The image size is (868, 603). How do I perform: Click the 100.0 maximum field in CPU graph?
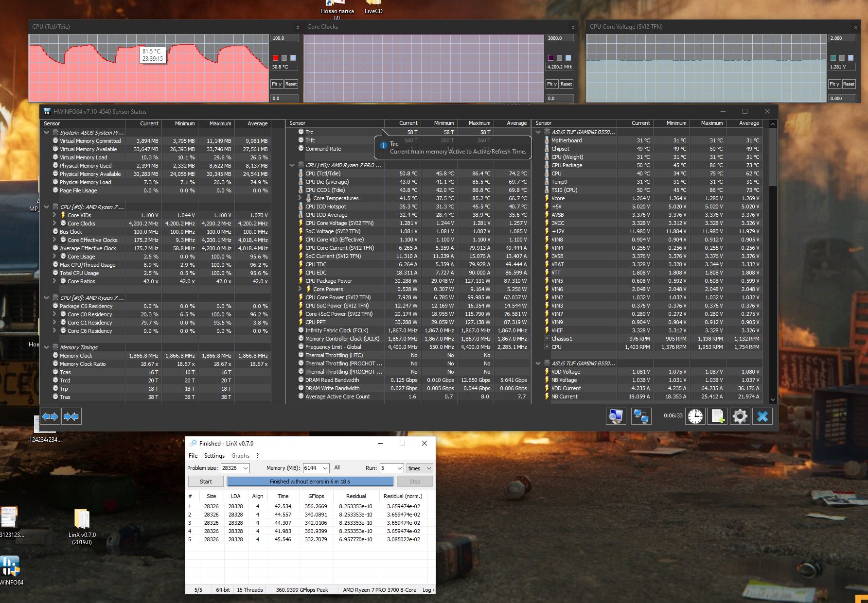[x=284, y=38]
